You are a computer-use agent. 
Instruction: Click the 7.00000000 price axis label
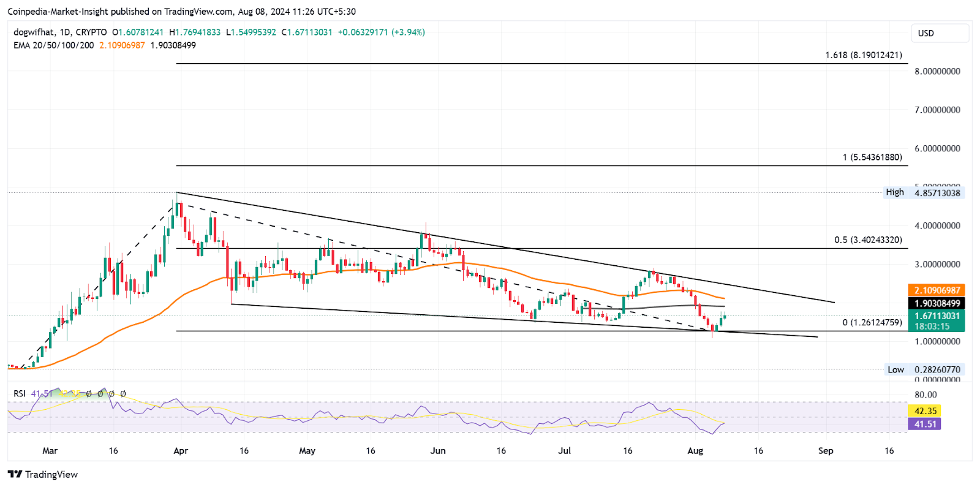click(x=937, y=110)
